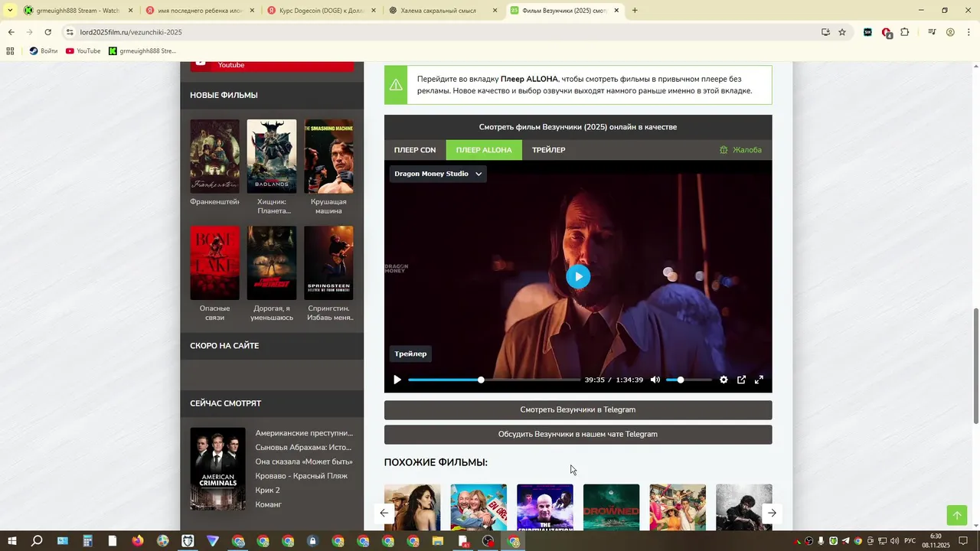Click the green warning icon in notice
This screenshot has height=551, width=980.
pyautogui.click(x=396, y=85)
